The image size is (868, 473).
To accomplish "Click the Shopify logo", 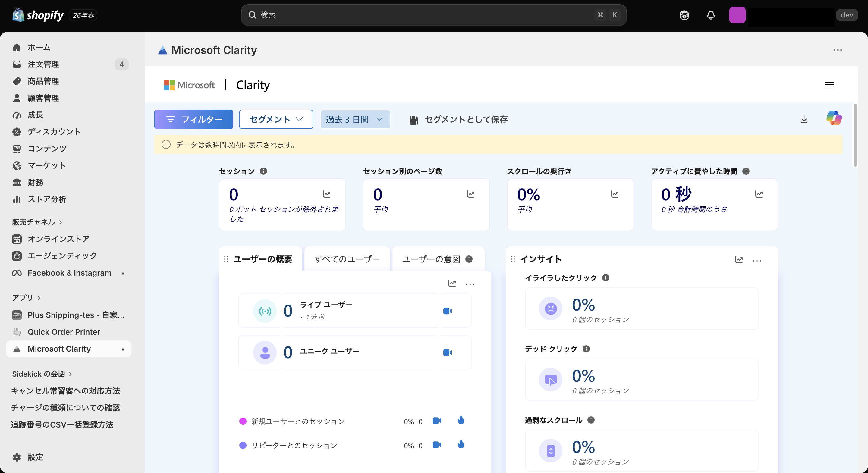I will point(38,15).
